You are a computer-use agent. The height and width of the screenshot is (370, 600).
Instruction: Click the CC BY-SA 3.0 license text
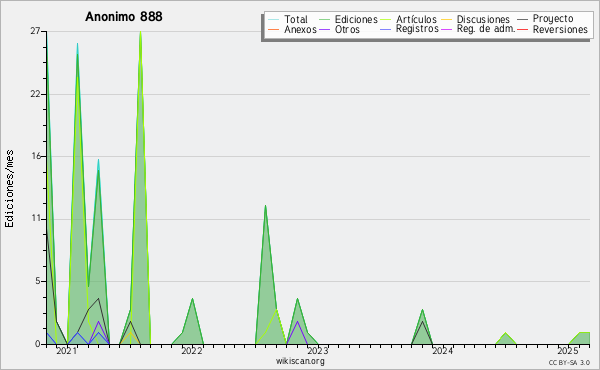(x=569, y=362)
